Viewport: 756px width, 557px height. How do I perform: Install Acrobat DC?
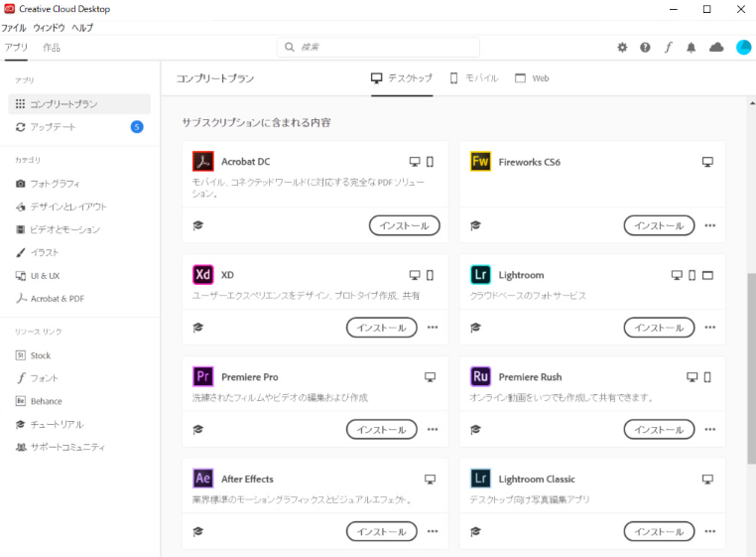(405, 225)
